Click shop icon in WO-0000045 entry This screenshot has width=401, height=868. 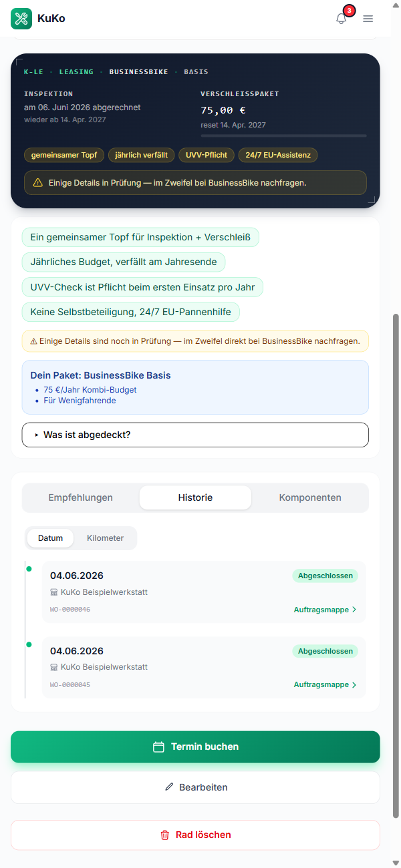[54, 667]
